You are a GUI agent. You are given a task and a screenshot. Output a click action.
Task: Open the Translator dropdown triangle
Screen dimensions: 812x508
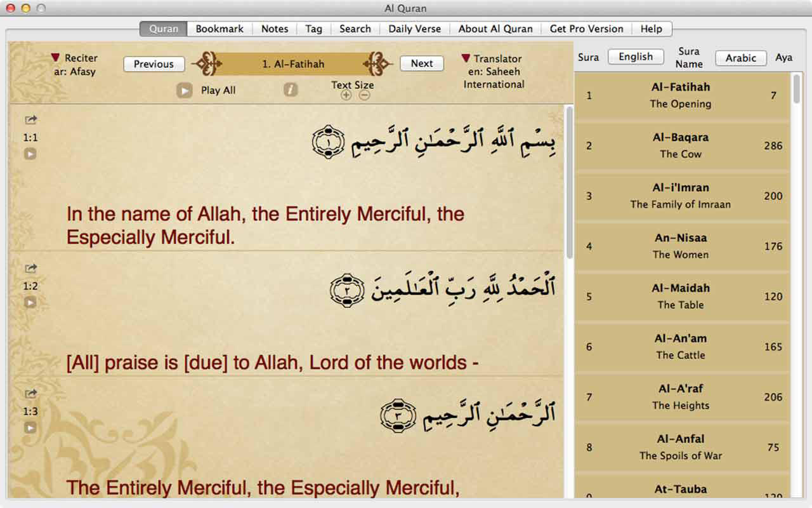(466, 58)
